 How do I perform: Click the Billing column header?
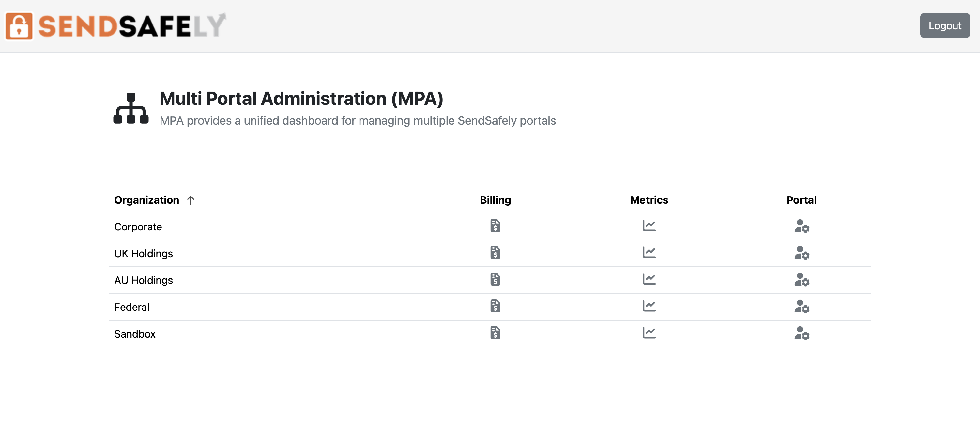coord(495,200)
